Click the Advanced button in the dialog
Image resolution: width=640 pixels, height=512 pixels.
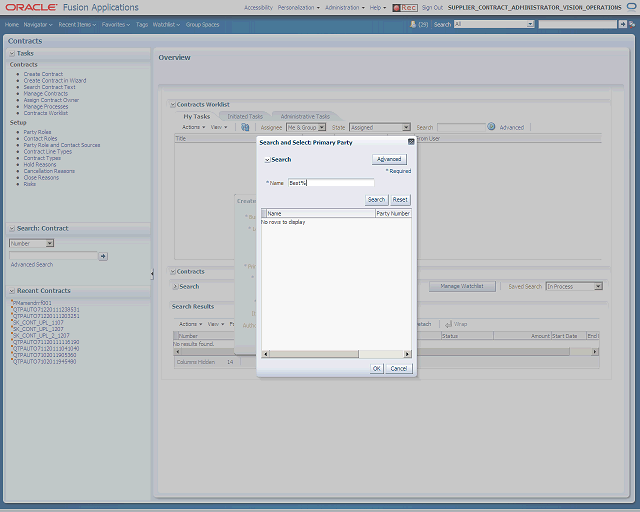pos(389,159)
